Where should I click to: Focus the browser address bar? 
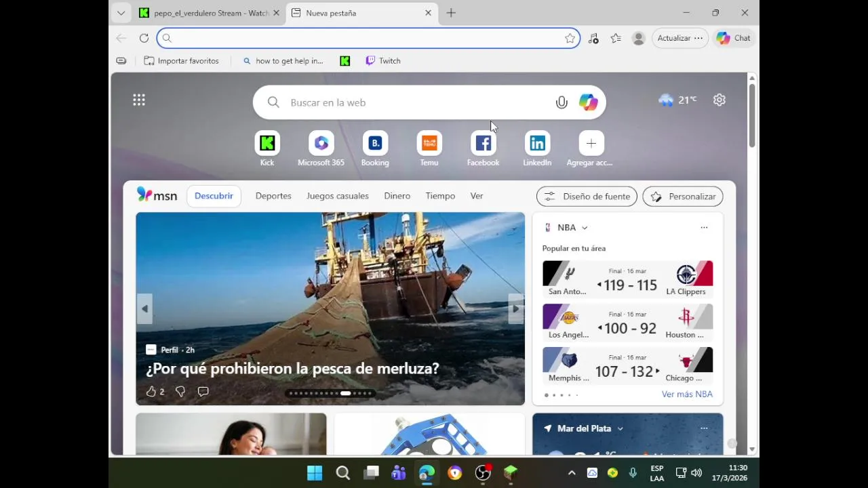[x=368, y=38]
